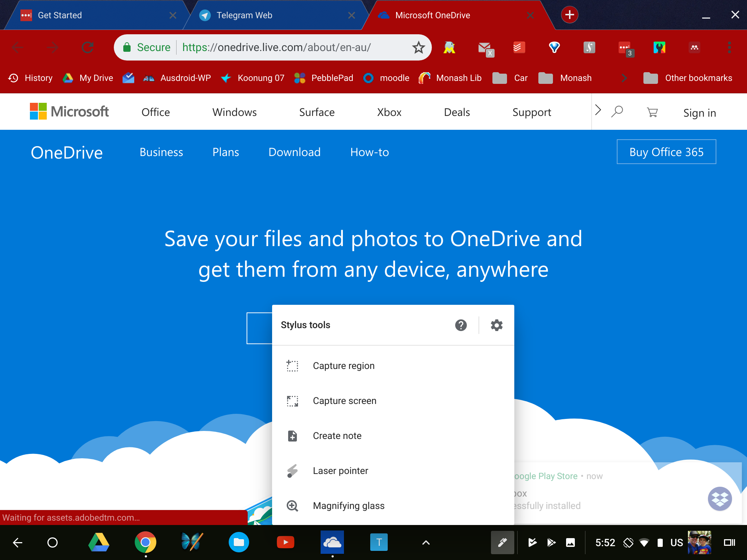The height and width of the screenshot is (560, 747).
Task: Open OneDrive app in shelf
Action: tap(332, 542)
